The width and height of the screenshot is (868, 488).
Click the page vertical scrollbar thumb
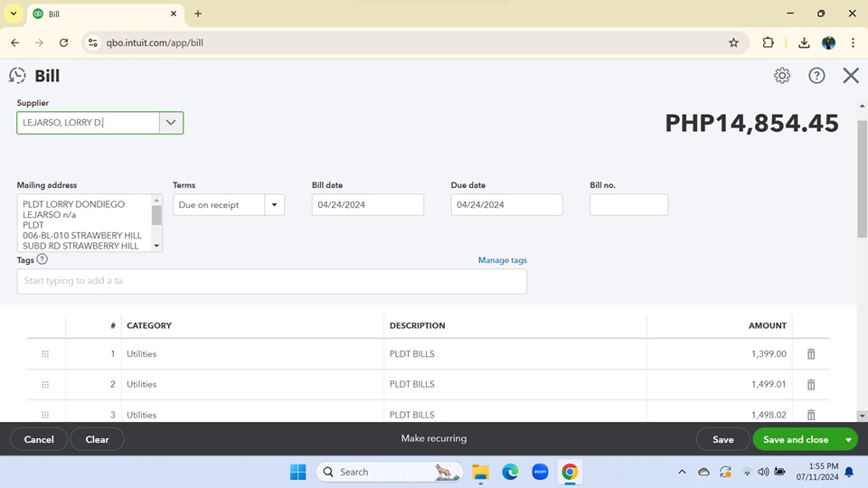862,179
